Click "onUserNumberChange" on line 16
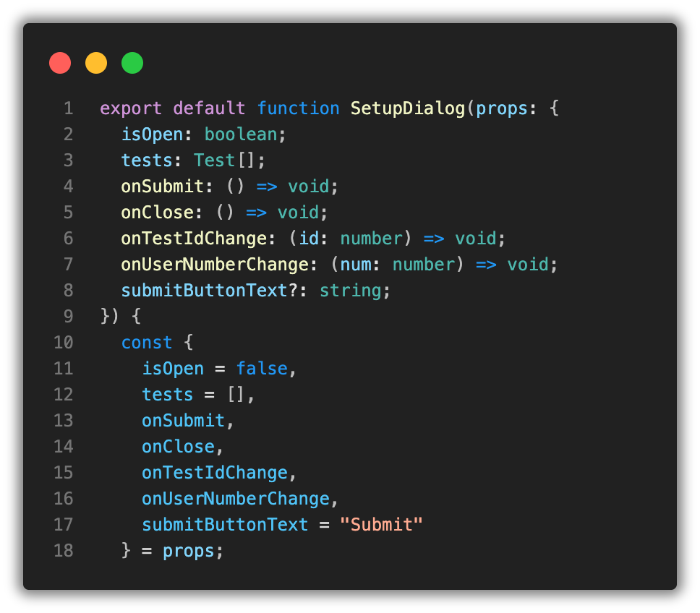 pyautogui.click(x=236, y=498)
